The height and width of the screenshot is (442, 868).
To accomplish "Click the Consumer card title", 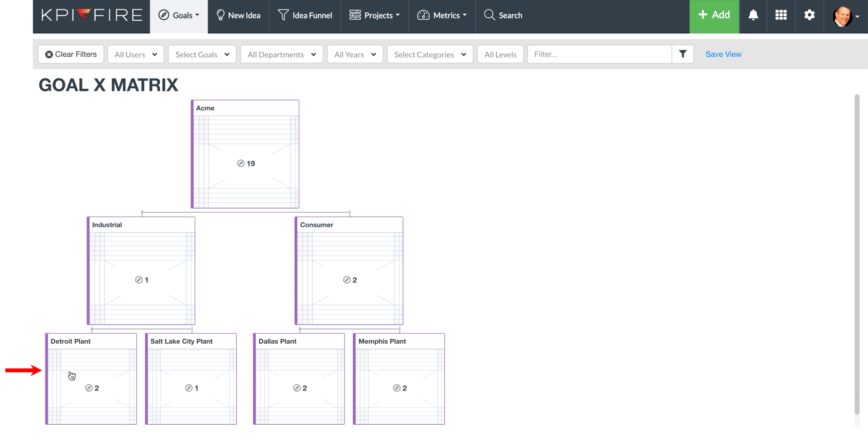I will pyautogui.click(x=317, y=225).
